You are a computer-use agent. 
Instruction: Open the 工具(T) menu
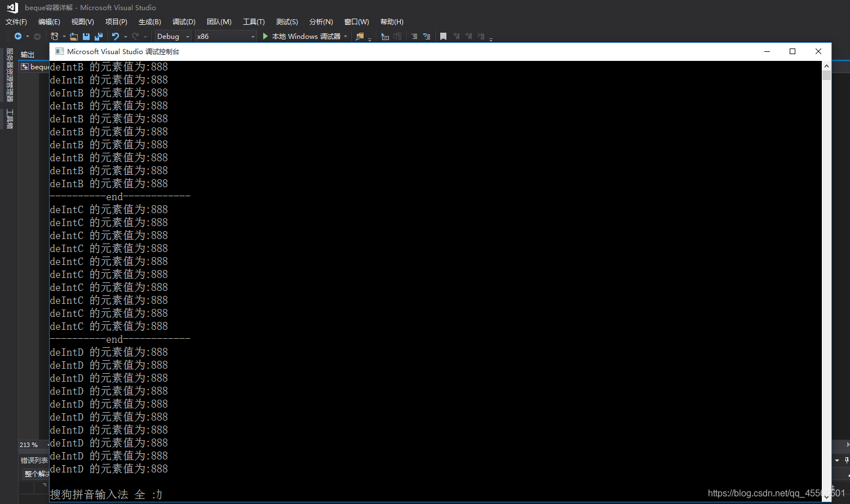click(x=254, y=22)
